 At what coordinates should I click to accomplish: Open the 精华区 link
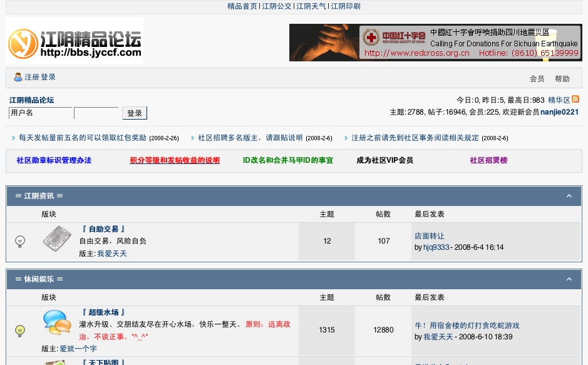coord(559,100)
